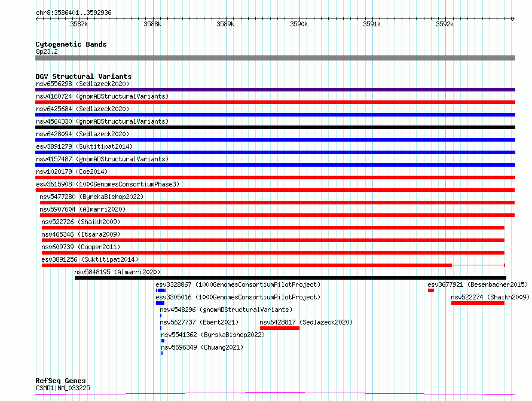Select the red nsv5477280 variant bar
The width and height of the screenshot is (532, 401).
(x=277, y=203)
